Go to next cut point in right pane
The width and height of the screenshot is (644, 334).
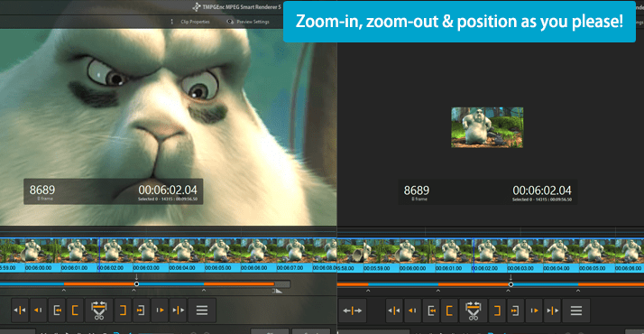(552, 311)
